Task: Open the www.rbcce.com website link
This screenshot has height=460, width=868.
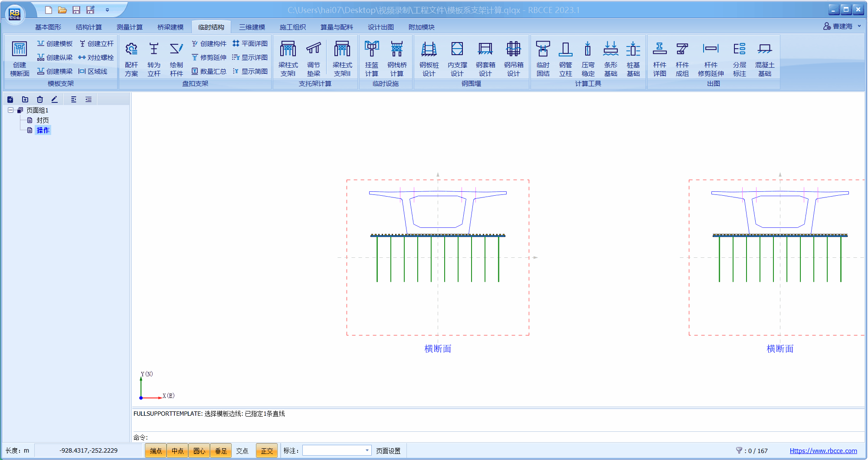Action: coord(823,451)
